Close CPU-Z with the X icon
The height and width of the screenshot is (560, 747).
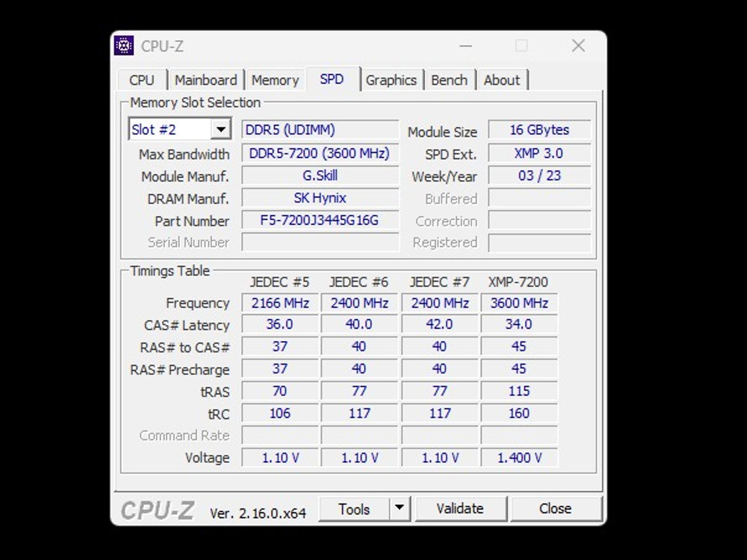click(578, 46)
